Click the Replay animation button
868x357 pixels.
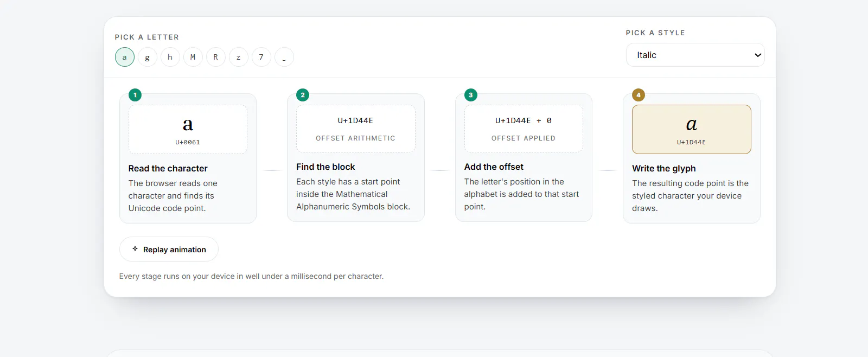[169, 249]
